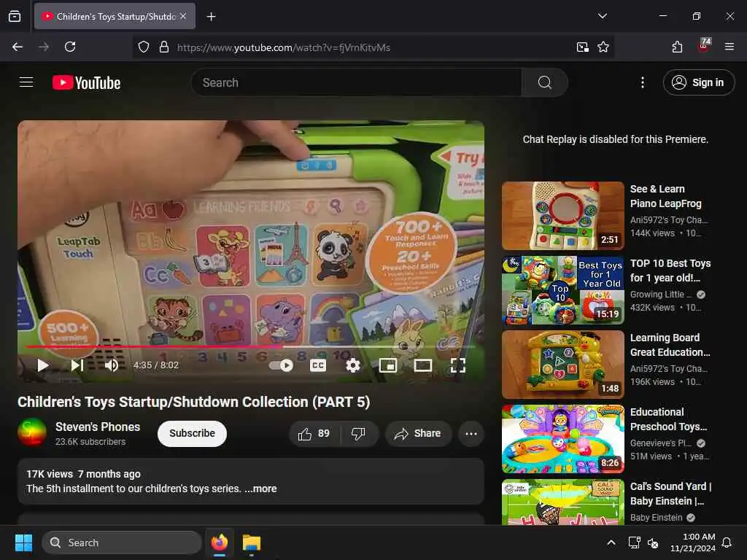This screenshot has width=747, height=560.
Task: Skip to next video
Action: coord(77,365)
